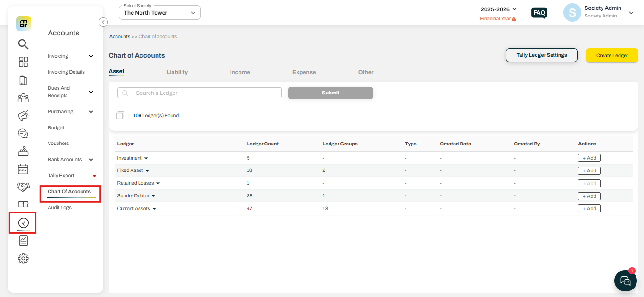
Task: Focus the Search a Ledger field
Action: point(199,93)
